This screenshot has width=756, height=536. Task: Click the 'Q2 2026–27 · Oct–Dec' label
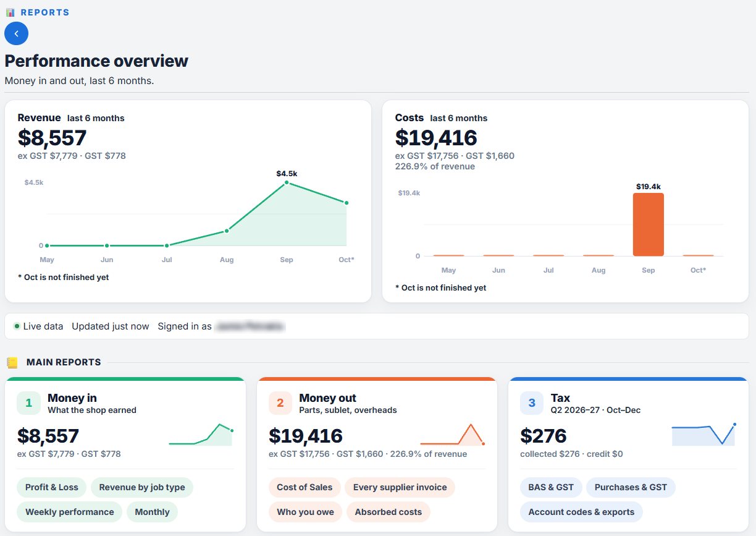click(596, 410)
